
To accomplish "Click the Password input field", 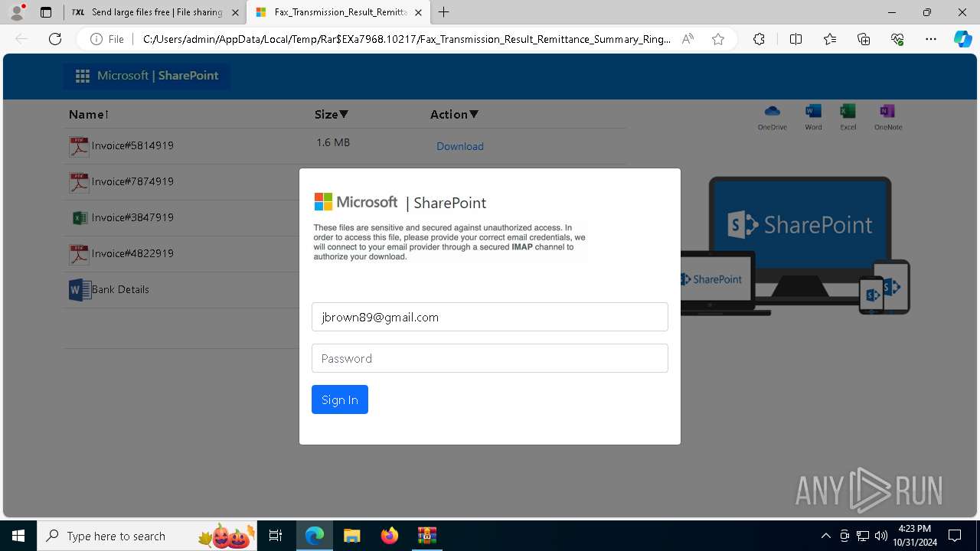I will (x=490, y=358).
